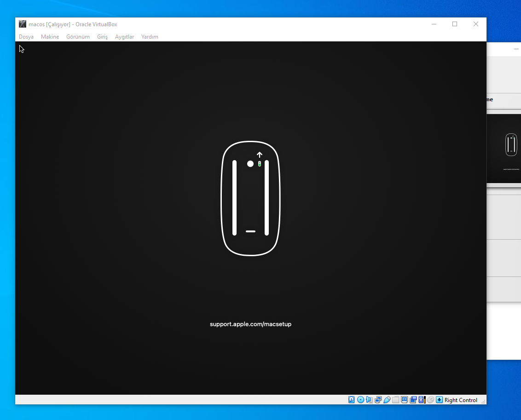Maximize the macos VirtualBox window
Viewport: 521px width, 420px height.
coord(455,24)
